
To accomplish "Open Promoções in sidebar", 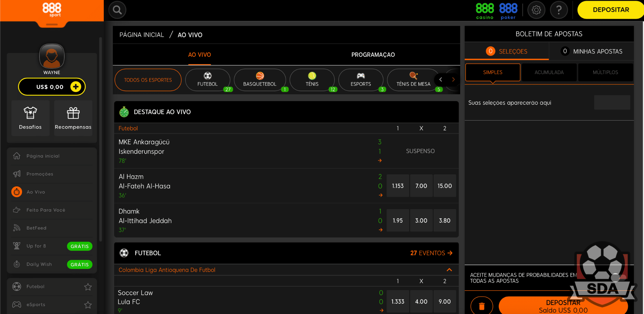I will coord(52,174).
